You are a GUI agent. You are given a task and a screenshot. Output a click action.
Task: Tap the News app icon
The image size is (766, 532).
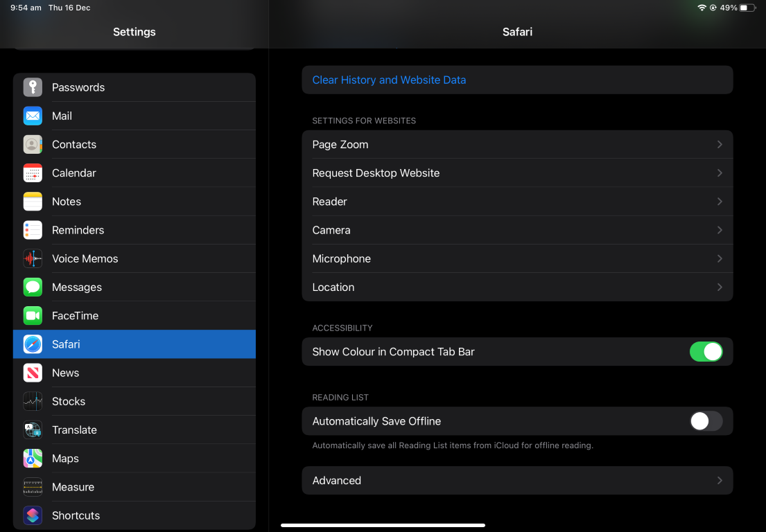[33, 373]
